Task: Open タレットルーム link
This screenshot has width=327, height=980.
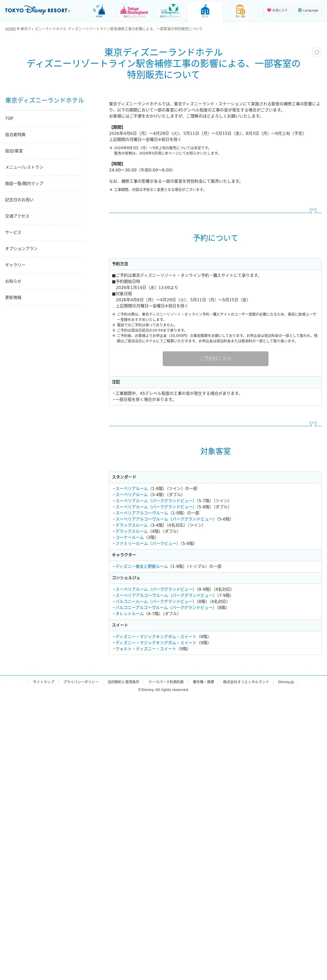Action: coord(129,614)
